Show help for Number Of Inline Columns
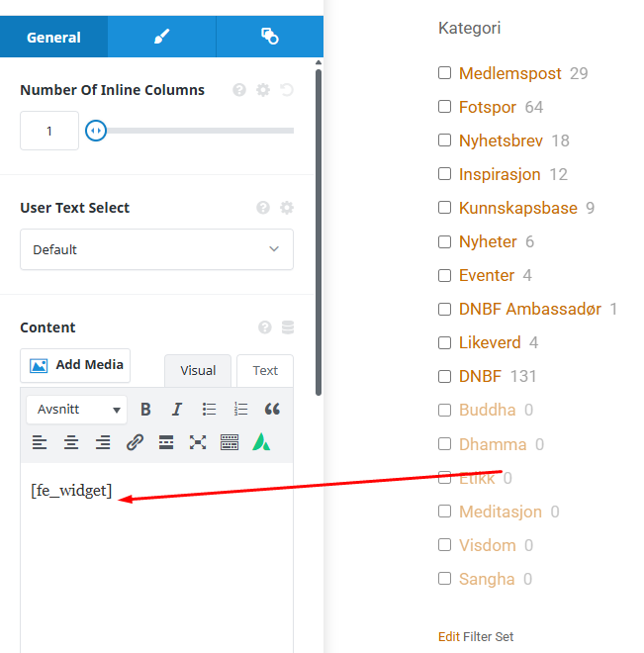Screen dimensions: 644x653 coord(239,89)
